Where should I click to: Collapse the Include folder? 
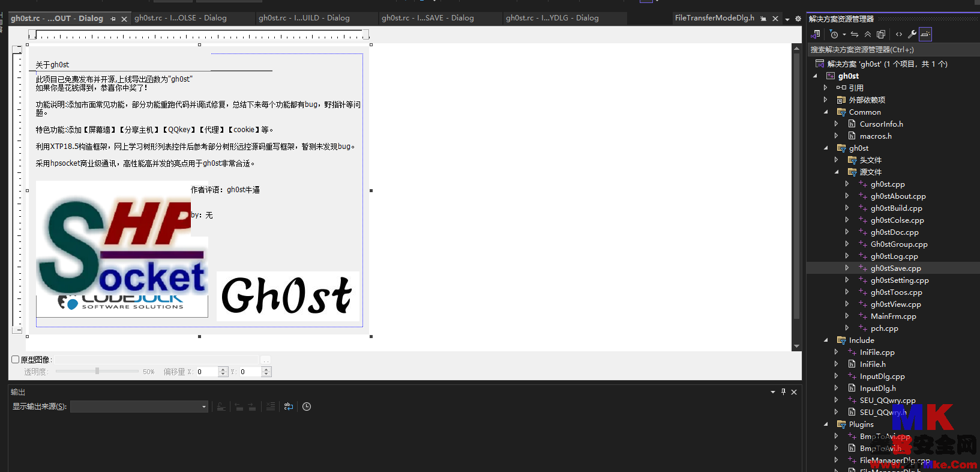point(826,340)
